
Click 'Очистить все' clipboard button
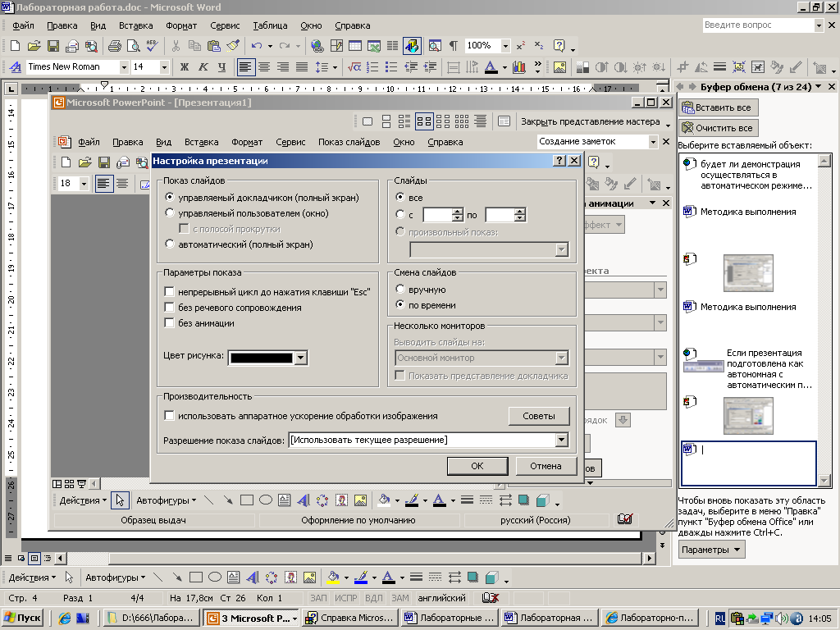pyautogui.click(x=719, y=128)
